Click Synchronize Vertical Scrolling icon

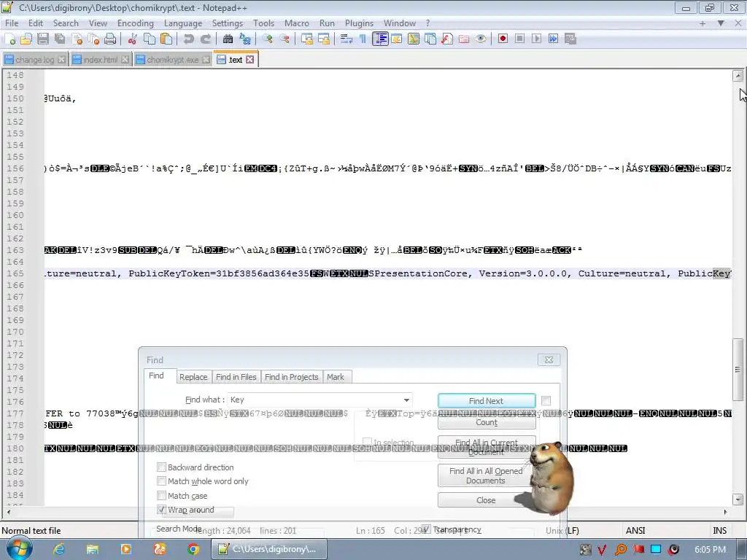tap(307, 39)
